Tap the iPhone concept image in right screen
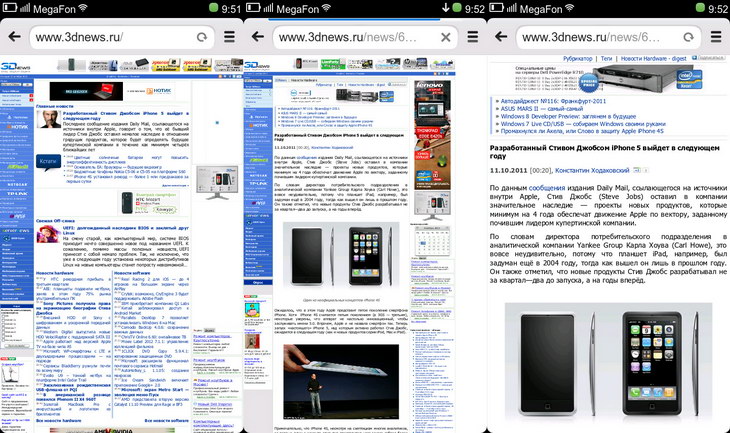Image resolution: width=730 pixels, height=433 pixels. tap(608, 361)
